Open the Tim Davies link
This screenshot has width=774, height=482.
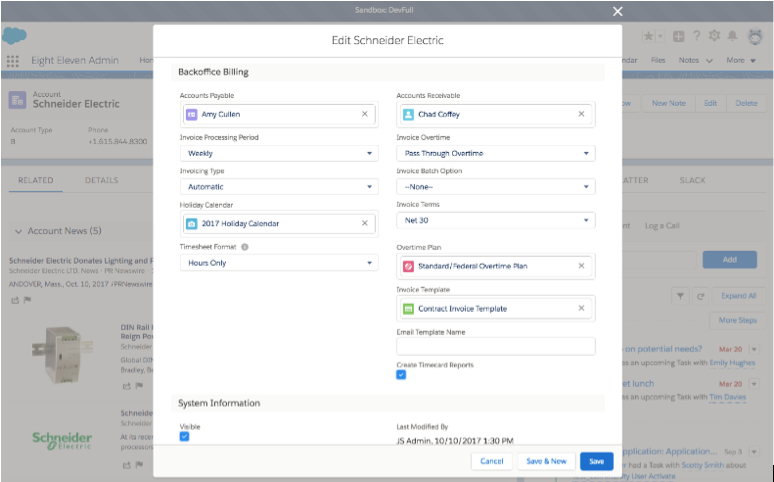pos(728,397)
